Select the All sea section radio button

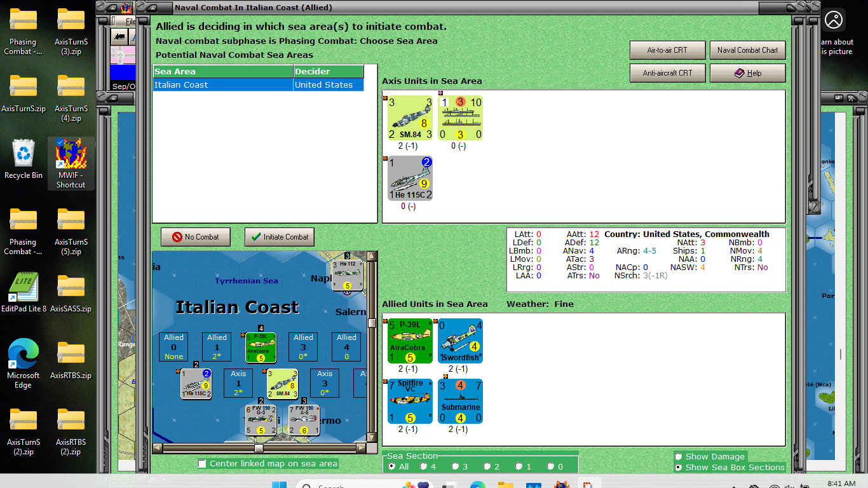(x=391, y=466)
